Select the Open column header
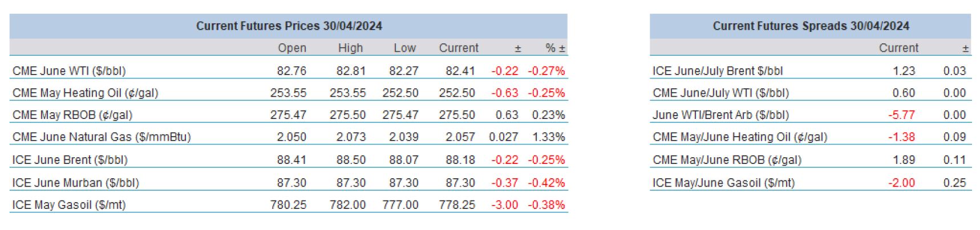Image resolution: width=980 pixels, height=230 pixels. pyautogui.click(x=292, y=48)
